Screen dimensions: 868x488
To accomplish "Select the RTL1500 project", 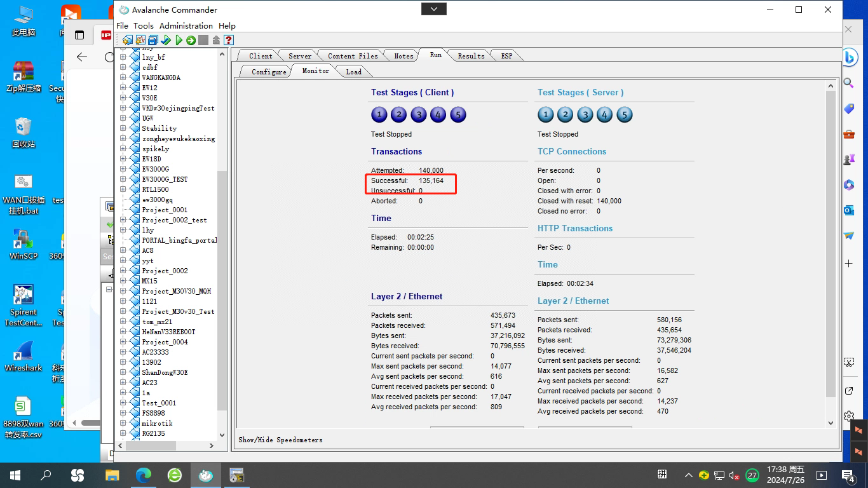I will pos(155,189).
